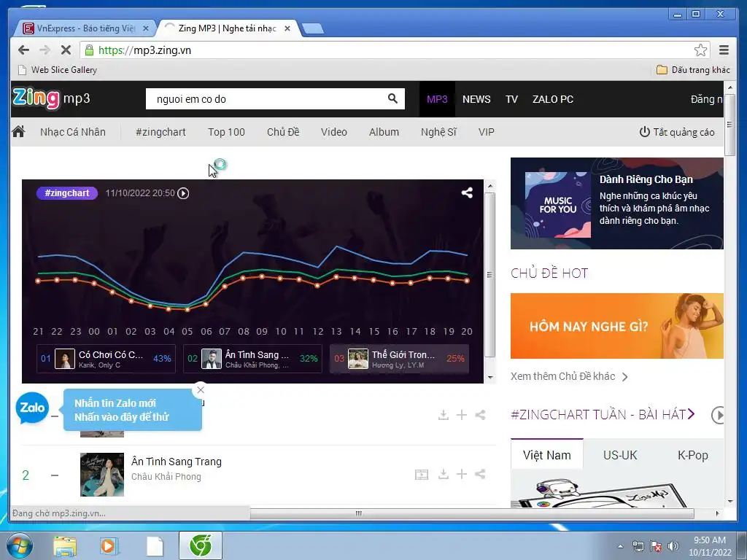Close the Zalo message popup

[201, 389]
